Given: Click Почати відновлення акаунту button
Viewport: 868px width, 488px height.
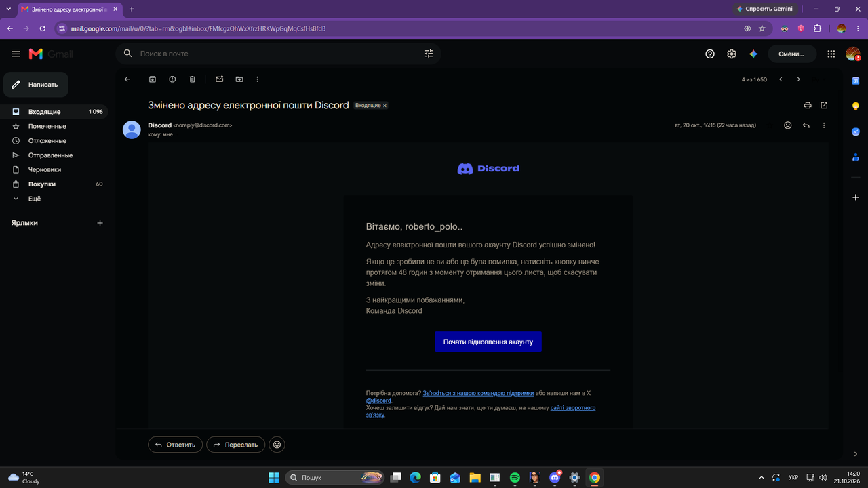Looking at the screenshot, I should [488, 342].
